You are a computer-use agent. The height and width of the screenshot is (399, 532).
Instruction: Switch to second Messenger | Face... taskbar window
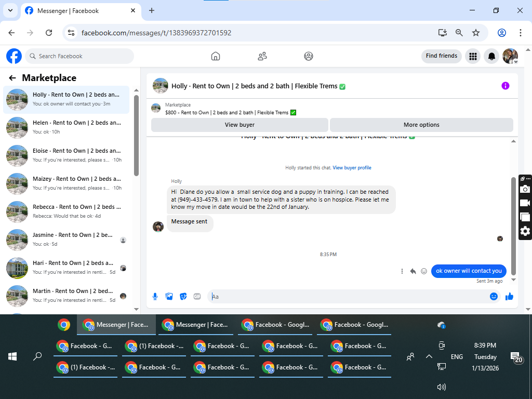point(195,325)
